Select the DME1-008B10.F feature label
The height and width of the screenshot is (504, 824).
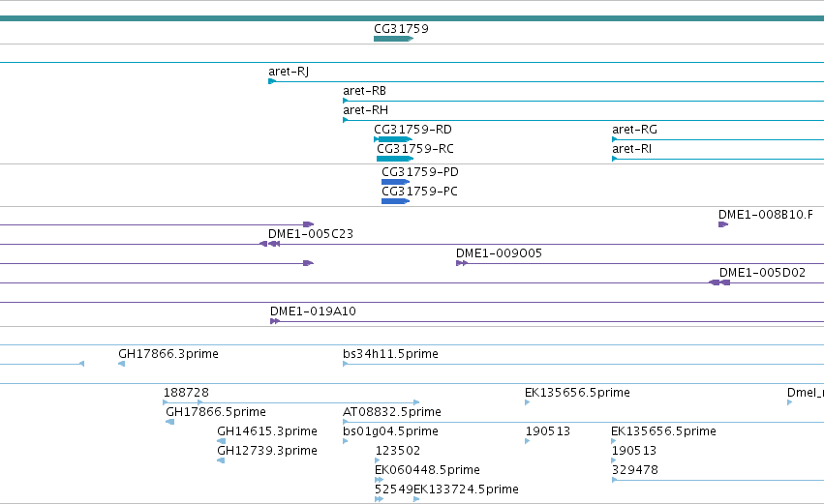pos(766,215)
